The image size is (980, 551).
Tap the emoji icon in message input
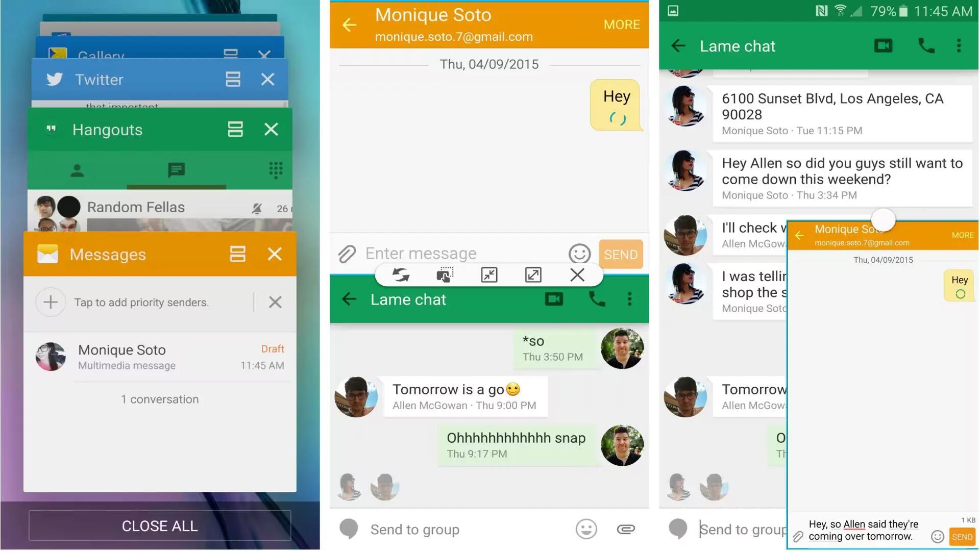[579, 254]
